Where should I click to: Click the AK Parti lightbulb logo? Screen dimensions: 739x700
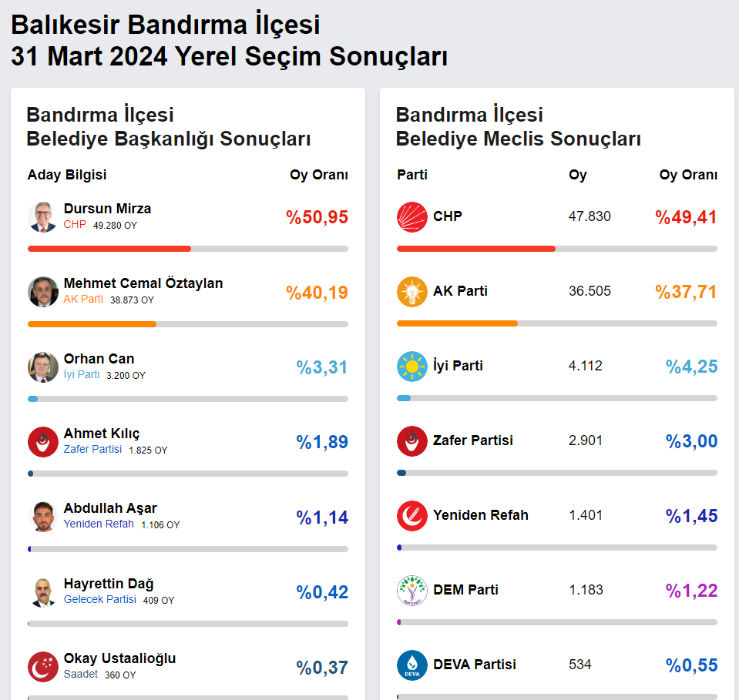pyautogui.click(x=412, y=292)
